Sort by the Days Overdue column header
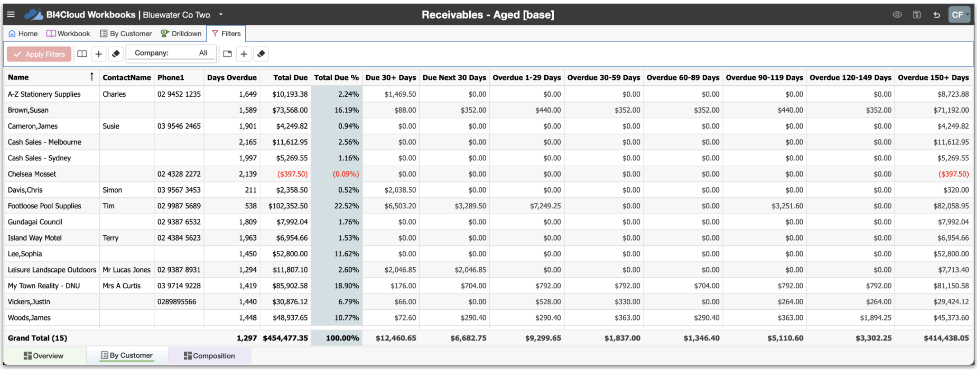 (x=232, y=77)
